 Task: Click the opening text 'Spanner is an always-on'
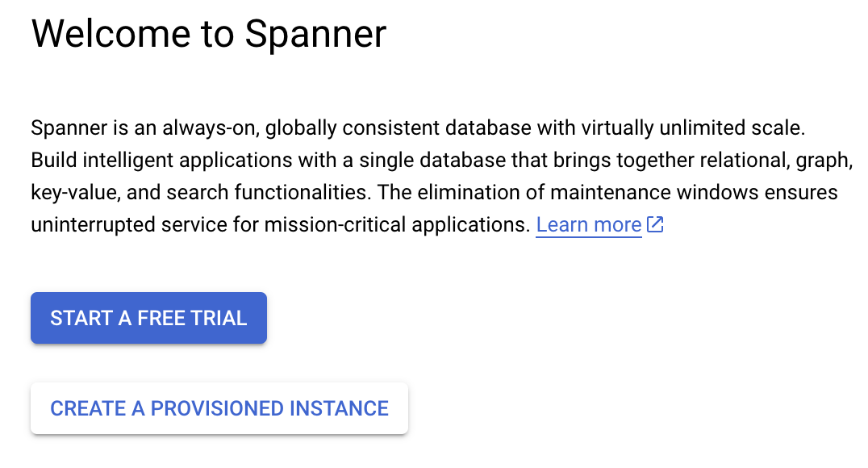pyautogui.click(x=144, y=127)
